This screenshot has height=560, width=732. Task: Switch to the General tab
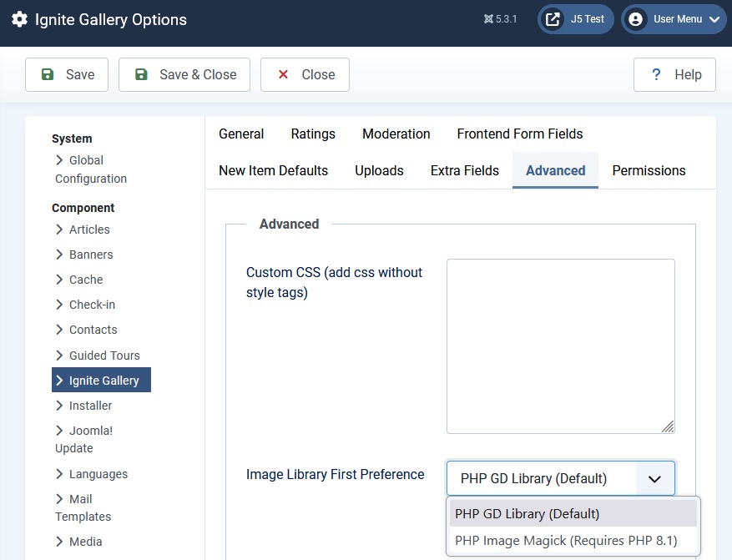coord(241,134)
